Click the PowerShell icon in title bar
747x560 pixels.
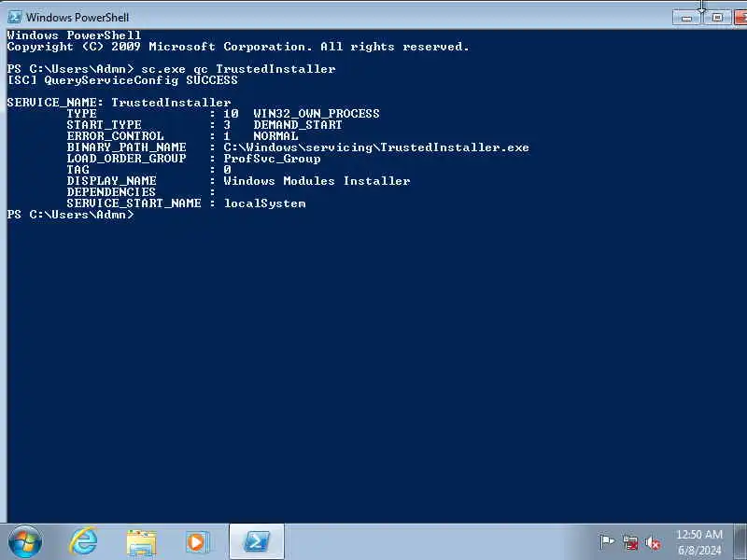pos(14,17)
